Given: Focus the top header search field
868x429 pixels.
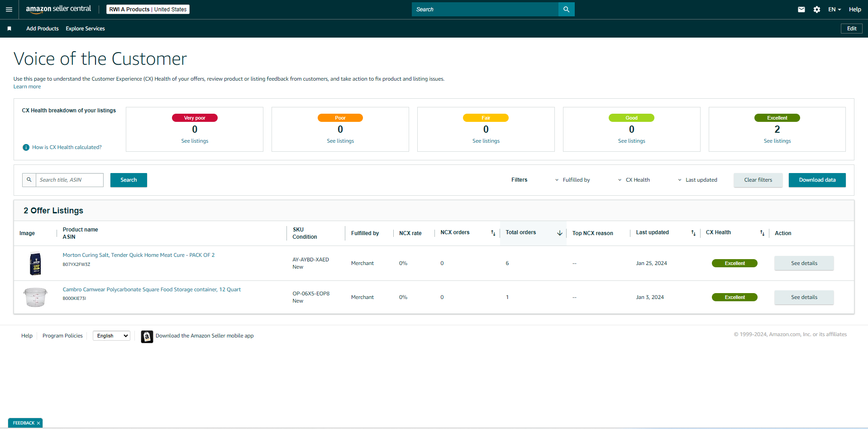Looking at the screenshot, I should 485,10.
